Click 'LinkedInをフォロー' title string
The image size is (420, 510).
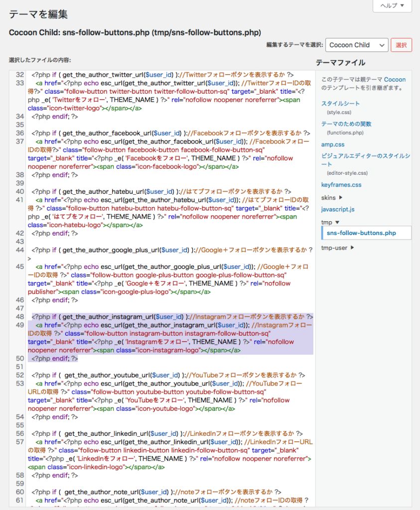point(106,459)
